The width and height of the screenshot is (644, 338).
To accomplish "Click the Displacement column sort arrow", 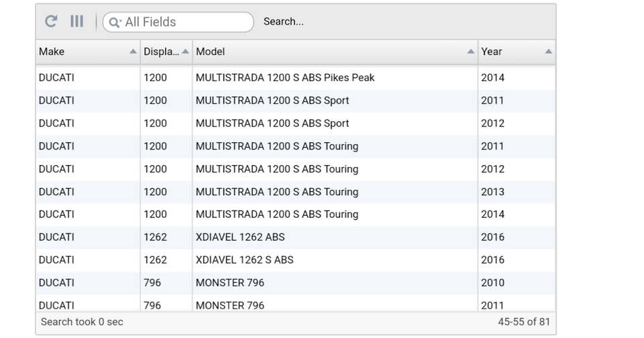I will click(x=185, y=52).
